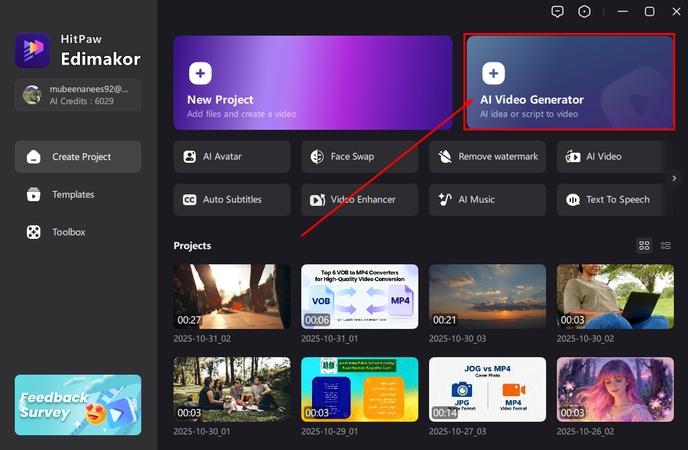
Task: Open the AI Avatar tool
Action: pyautogui.click(x=232, y=157)
